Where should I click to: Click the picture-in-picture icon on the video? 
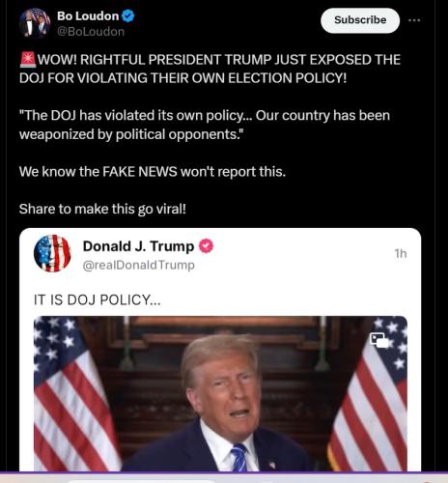379,340
